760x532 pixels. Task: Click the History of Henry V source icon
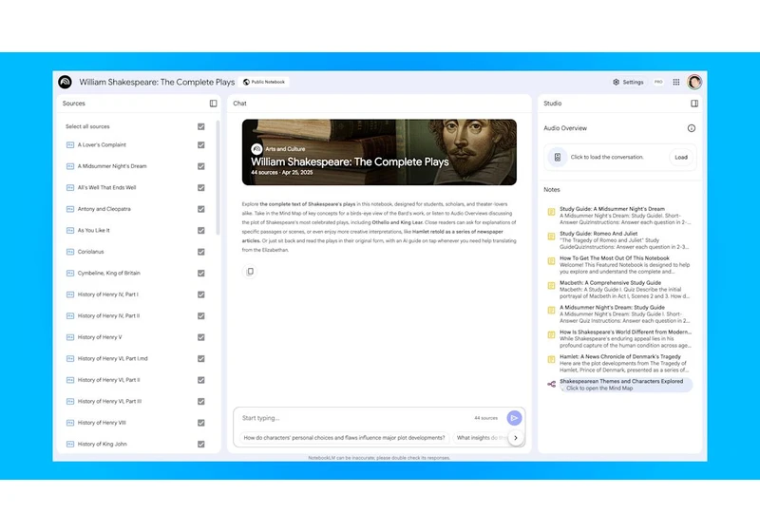[x=70, y=337]
